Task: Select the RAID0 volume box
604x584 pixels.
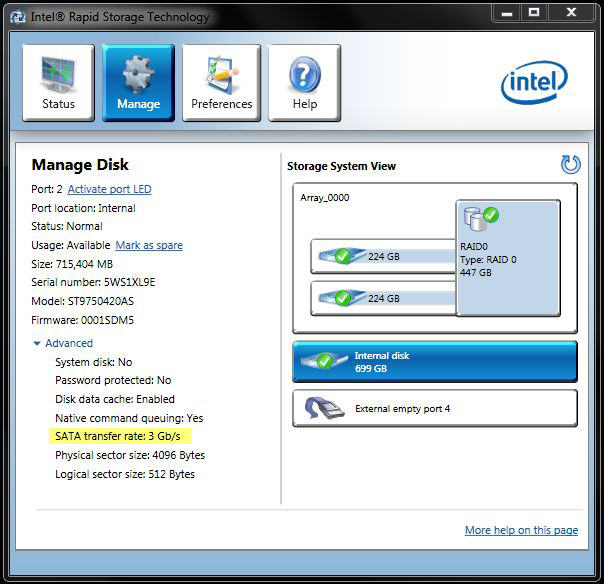Action: (508, 258)
